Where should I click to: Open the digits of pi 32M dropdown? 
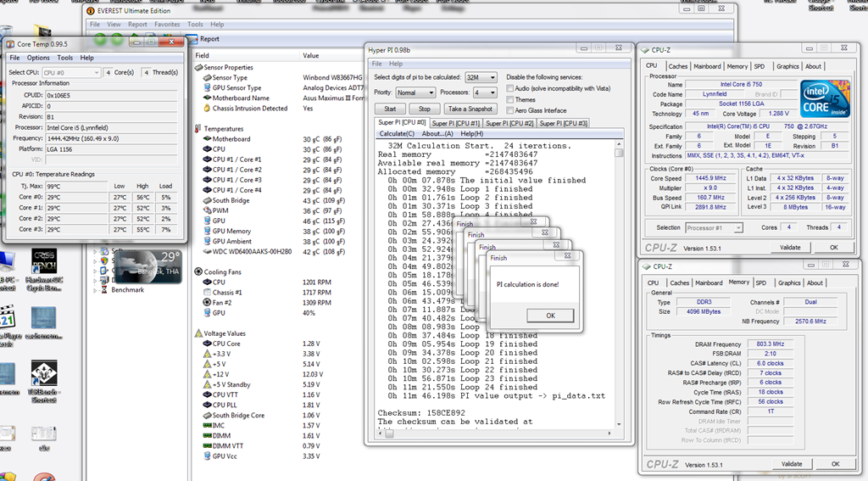480,77
